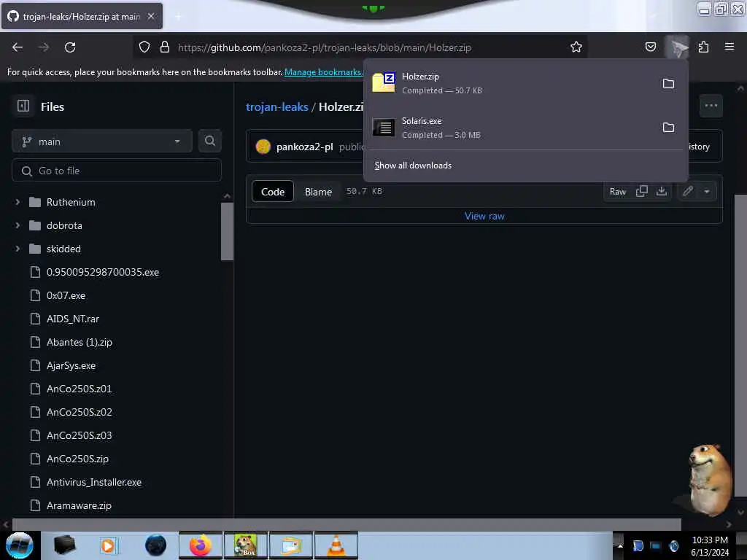Viewport: 747px width, 560px height.
Task: Reload the page with the refresh icon
Action: tap(70, 47)
